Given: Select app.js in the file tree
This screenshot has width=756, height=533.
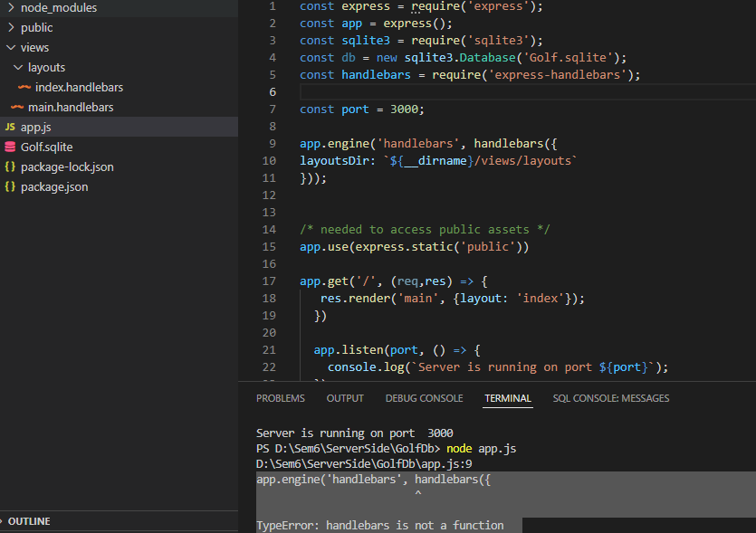Looking at the screenshot, I should (36, 128).
